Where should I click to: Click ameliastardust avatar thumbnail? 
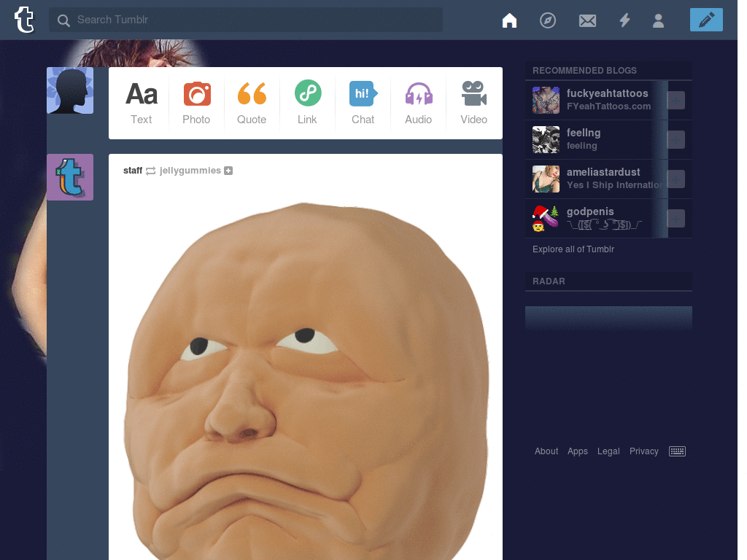coord(546,179)
